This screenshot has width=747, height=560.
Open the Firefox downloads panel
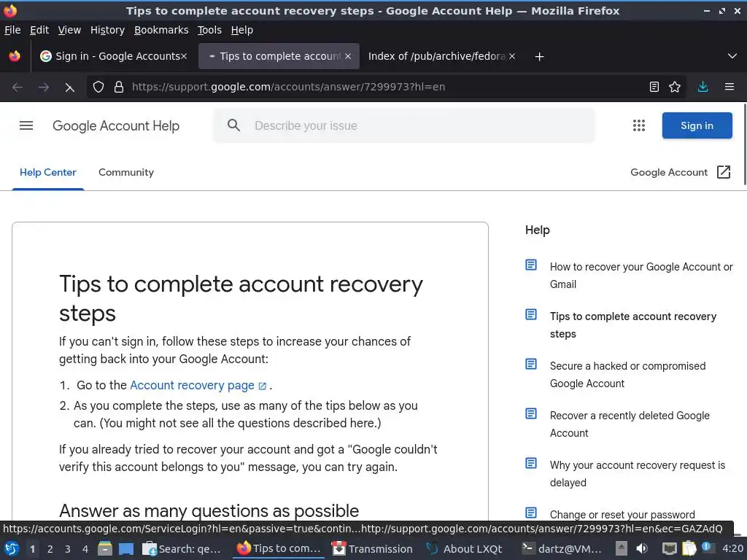[x=703, y=87]
